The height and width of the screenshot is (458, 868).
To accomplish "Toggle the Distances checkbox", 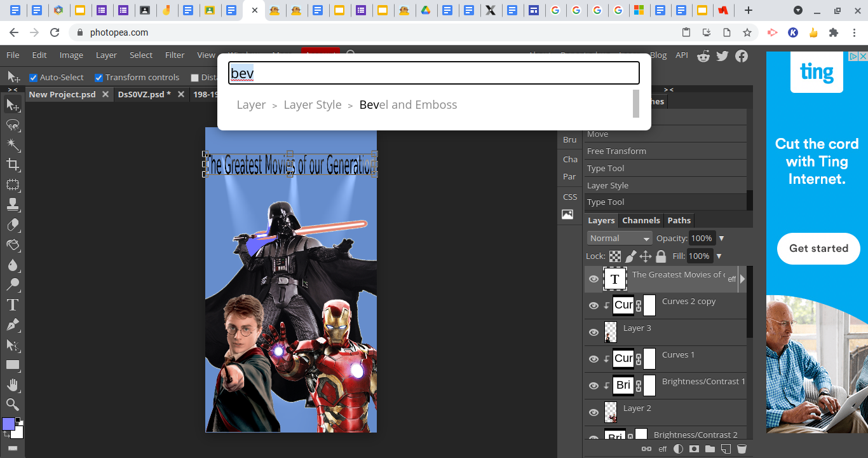I will pyautogui.click(x=195, y=78).
